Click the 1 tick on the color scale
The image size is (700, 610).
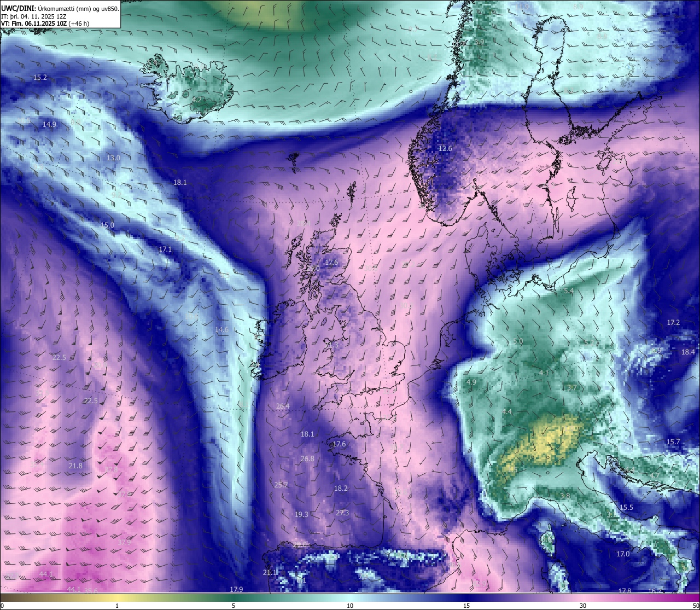point(117,606)
